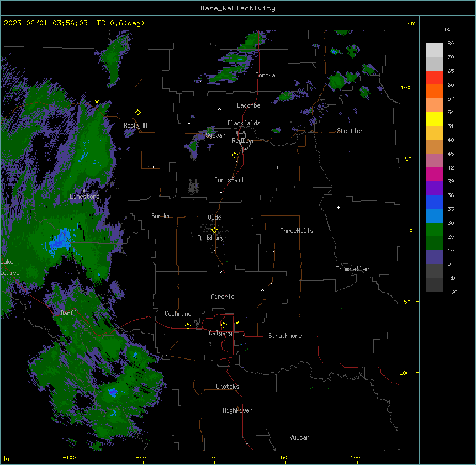476x465 pixels.
Task: Click the RockyMH label on the map
Action: pyautogui.click(x=135, y=125)
